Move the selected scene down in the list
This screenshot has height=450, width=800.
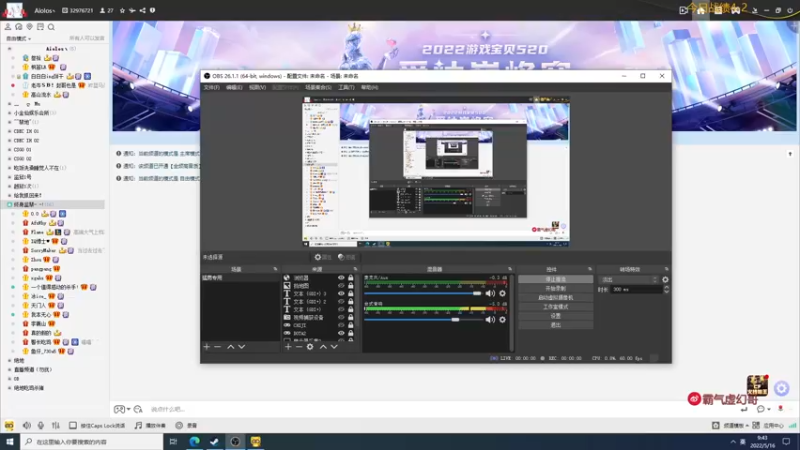242,347
